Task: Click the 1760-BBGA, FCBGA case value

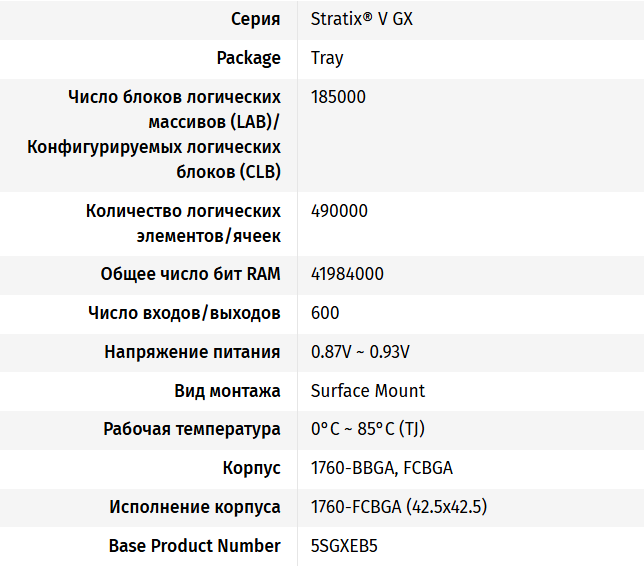Action: (382, 468)
